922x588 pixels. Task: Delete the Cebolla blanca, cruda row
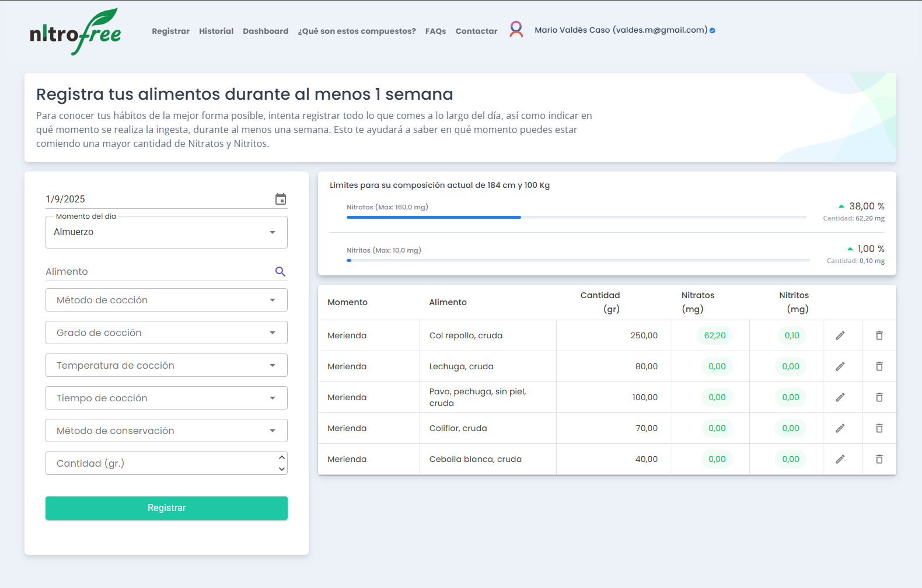click(x=879, y=459)
